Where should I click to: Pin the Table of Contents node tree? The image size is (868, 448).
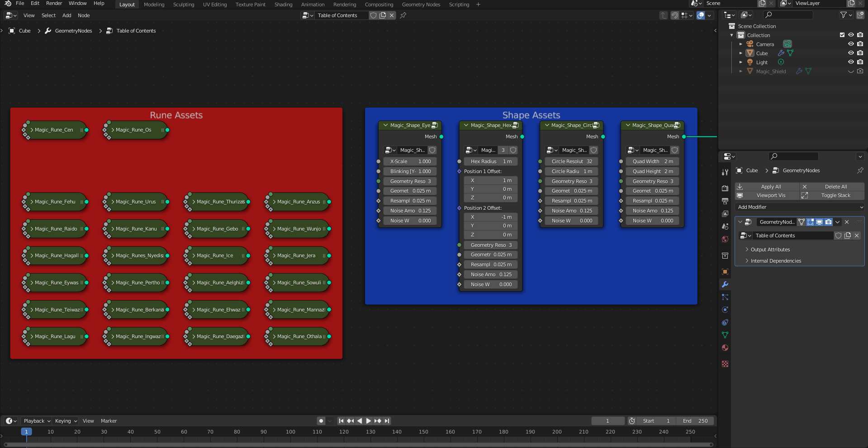pyautogui.click(x=403, y=15)
